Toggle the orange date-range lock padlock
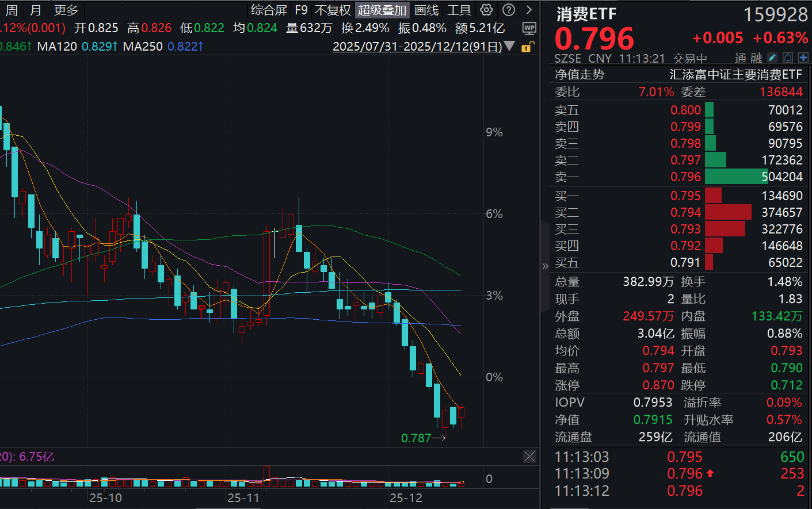The width and height of the screenshot is (812, 509). click(527, 47)
